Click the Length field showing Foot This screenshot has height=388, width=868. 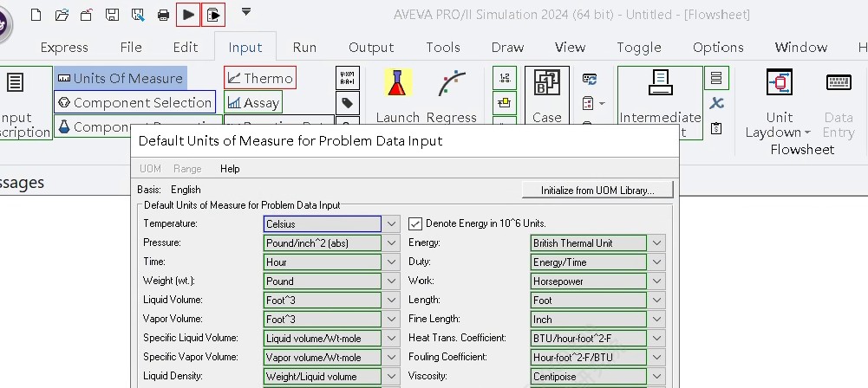[x=589, y=301]
